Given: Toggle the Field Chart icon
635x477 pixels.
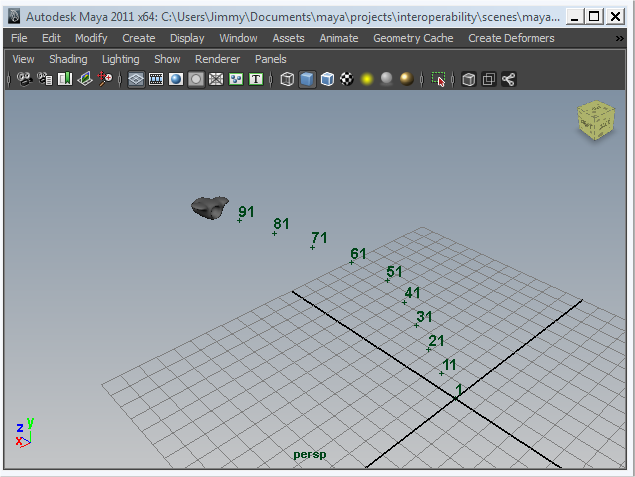Looking at the screenshot, I should [x=216, y=79].
